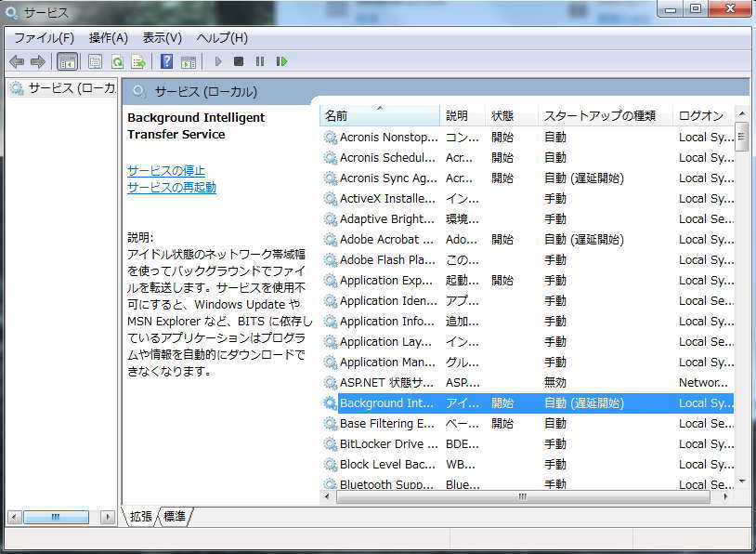Open the ヘルプ(H) menu

222,37
